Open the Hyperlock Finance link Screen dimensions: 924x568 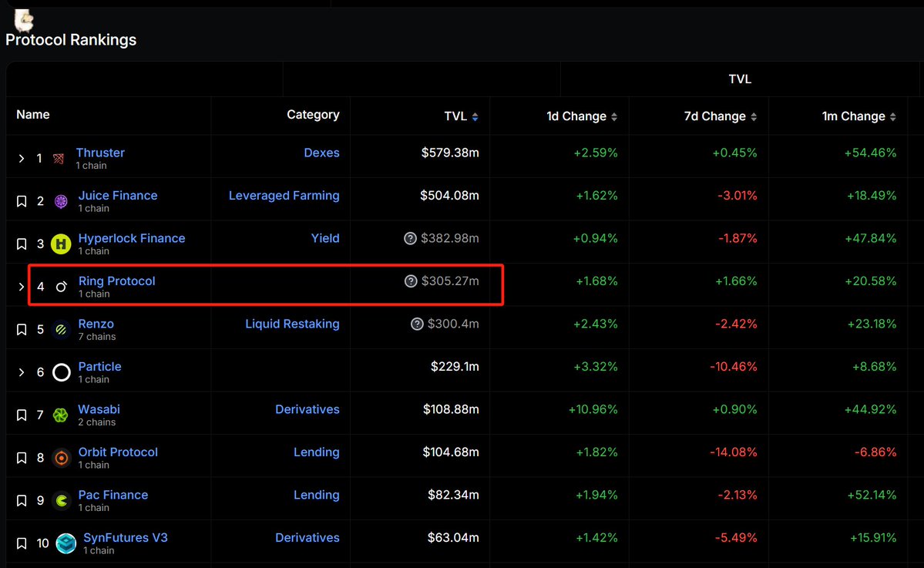[132, 238]
